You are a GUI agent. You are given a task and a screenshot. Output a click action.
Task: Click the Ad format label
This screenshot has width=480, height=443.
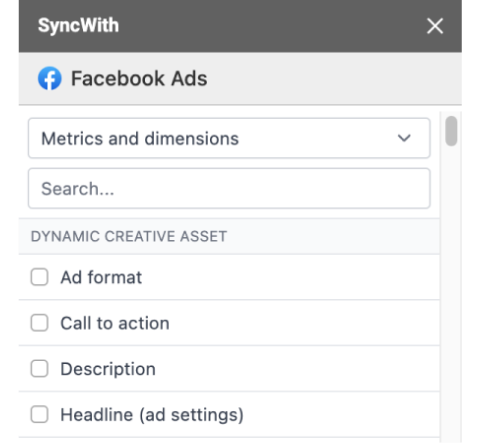101,277
